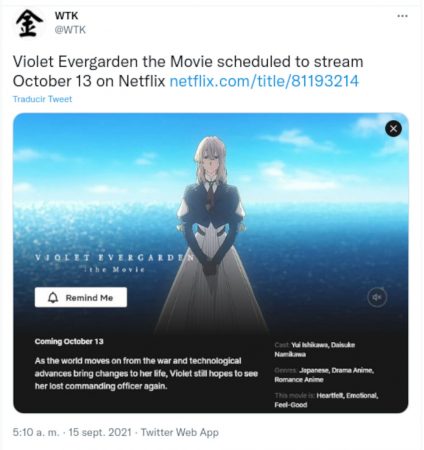
Task: Select cast member Yui Ishikawa
Action: (309, 345)
